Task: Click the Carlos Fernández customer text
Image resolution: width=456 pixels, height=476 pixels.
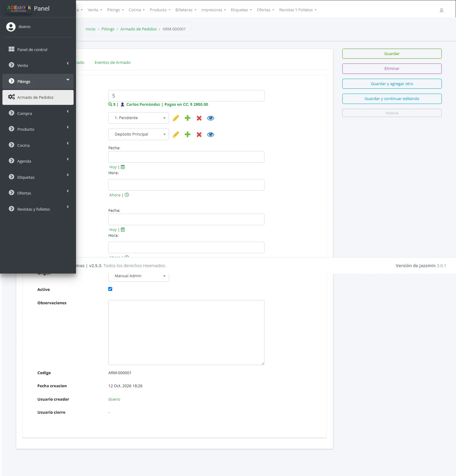Action: click(143, 104)
